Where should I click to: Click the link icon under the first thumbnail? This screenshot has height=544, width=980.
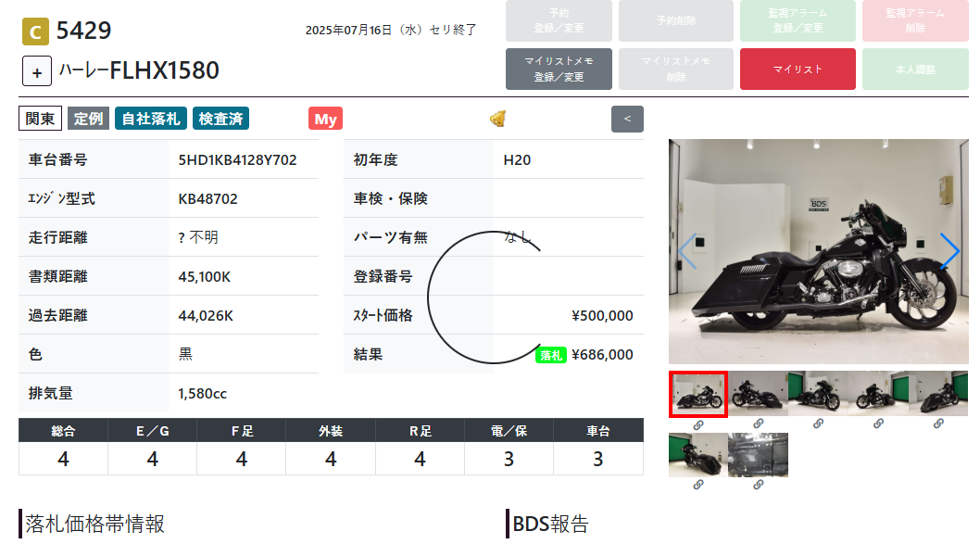coord(698,424)
